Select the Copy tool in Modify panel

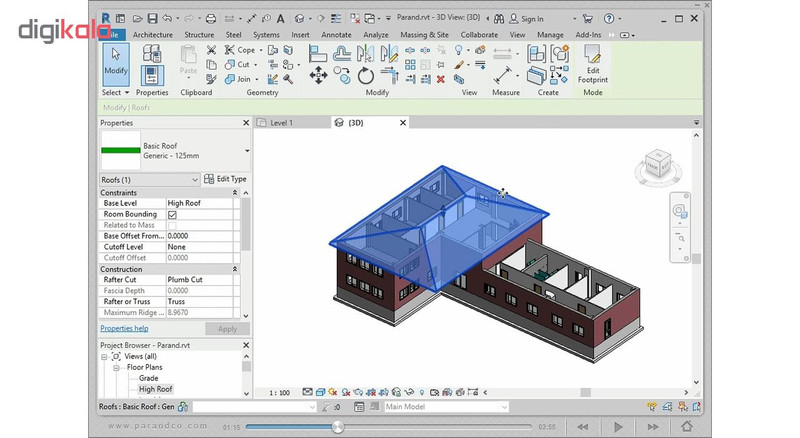click(x=342, y=76)
